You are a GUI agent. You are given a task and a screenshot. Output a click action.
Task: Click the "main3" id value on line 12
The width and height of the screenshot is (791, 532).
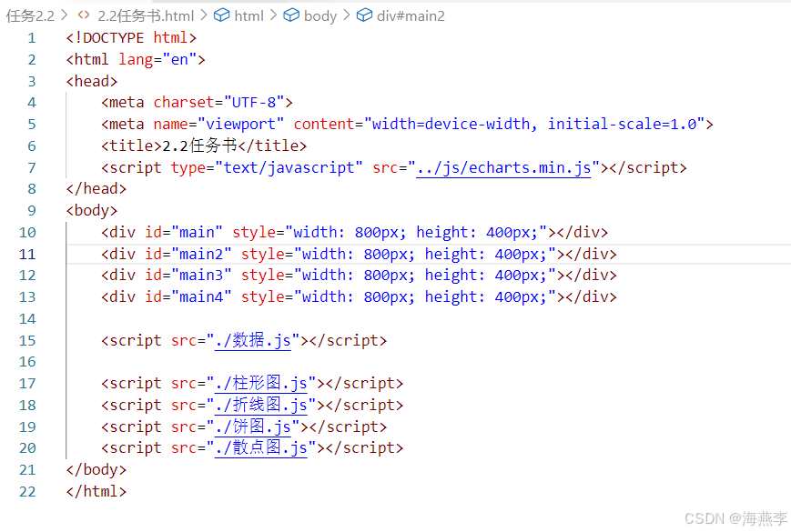pyautogui.click(x=202, y=275)
